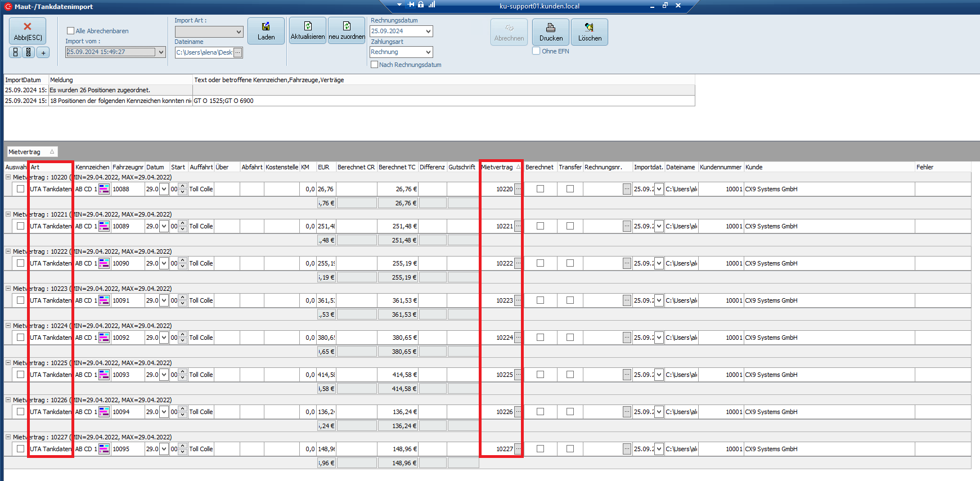The width and height of the screenshot is (980, 481).
Task: Enable the Alle Abrechenbaren checkbox
Action: tap(71, 31)
